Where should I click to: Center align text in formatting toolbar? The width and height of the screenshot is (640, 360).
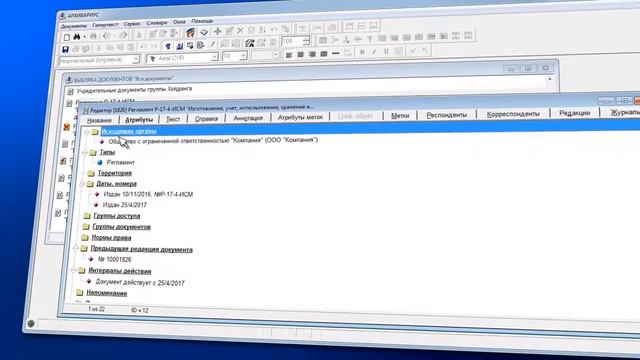click(300, 54)
